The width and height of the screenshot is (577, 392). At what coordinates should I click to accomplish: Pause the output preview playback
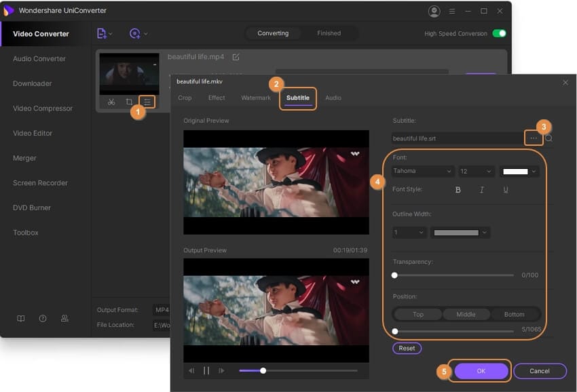(x=206, y=371)
